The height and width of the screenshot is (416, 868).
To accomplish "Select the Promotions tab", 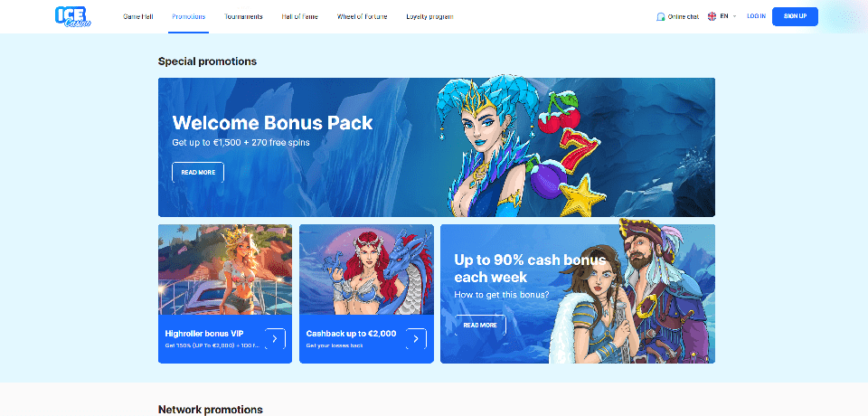I will [x=189, y=16].
